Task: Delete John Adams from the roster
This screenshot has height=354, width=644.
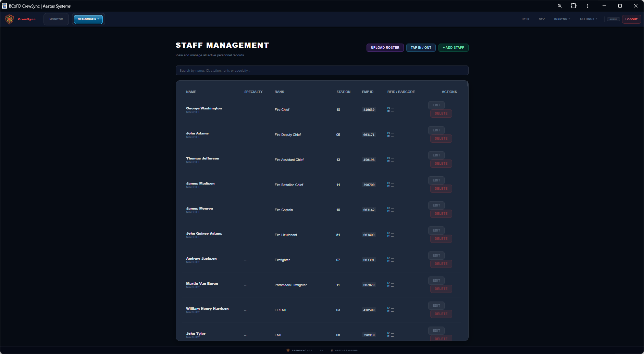Action: click(x=441, y=139)
